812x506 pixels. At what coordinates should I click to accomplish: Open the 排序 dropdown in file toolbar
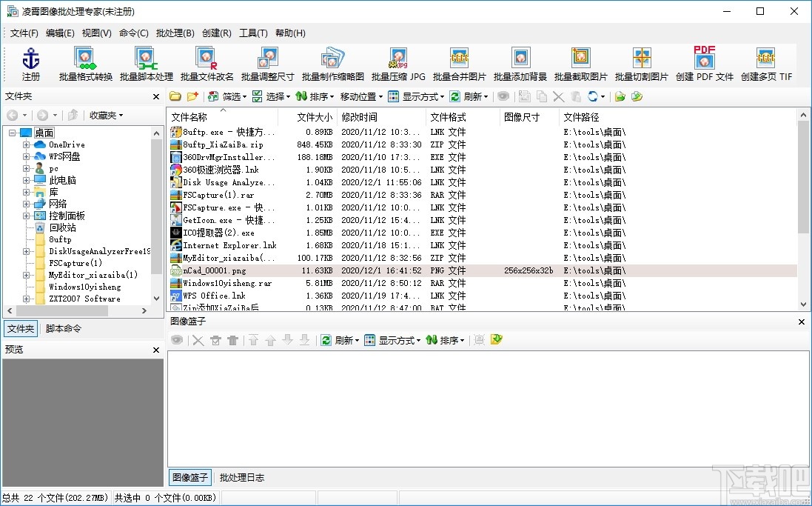click(315, 96)
